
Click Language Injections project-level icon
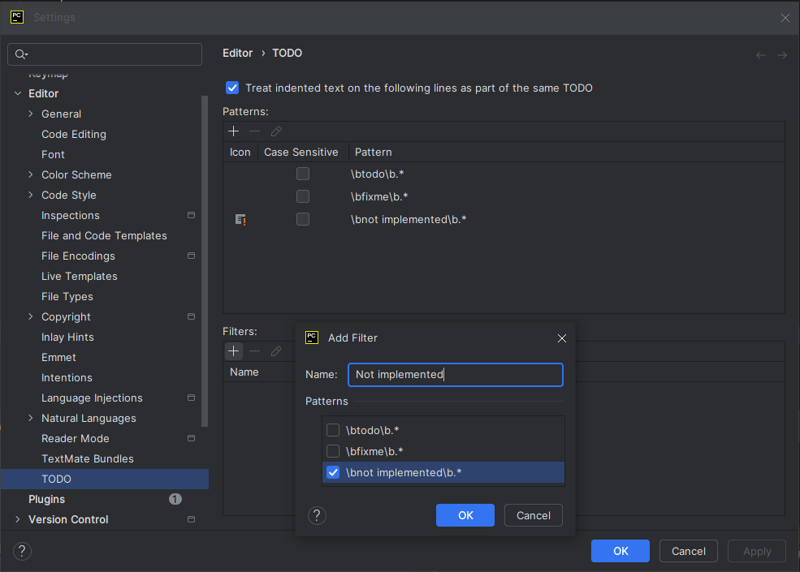pos(191,397)
